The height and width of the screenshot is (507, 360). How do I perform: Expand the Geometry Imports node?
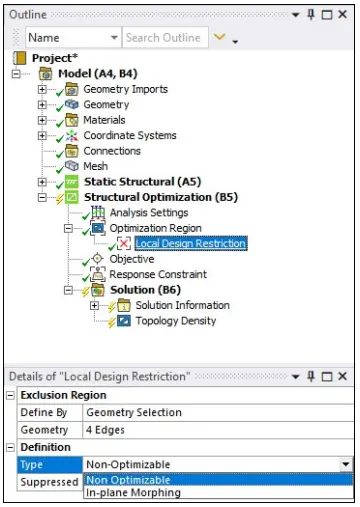(42, 89)
